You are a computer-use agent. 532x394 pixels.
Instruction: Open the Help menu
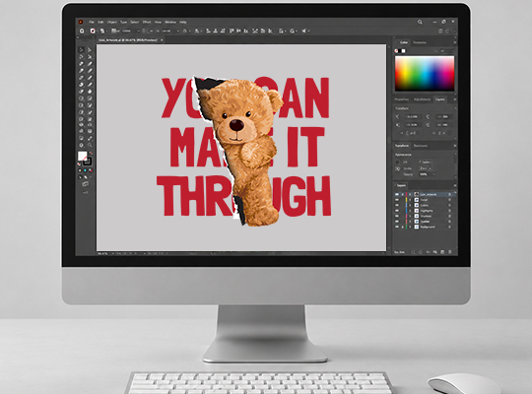click(x=183, y=22)
